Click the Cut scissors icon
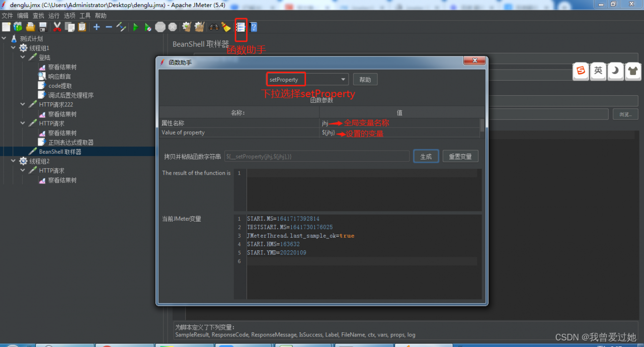Screen dimensions: 644x347 (57, 27)
